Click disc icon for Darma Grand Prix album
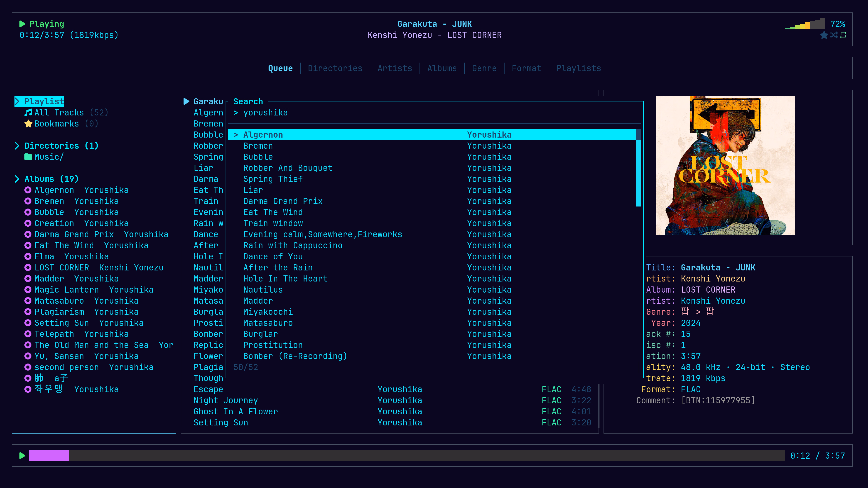Screen dimensions: 868x488 pyautogui.click(x=28, y=235)
